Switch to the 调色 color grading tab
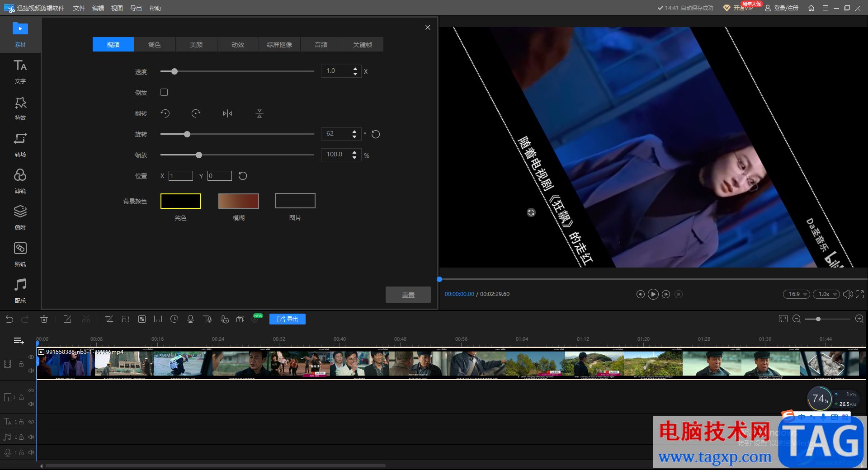The width and height of the screenshot is (868, 470). coord(155,45)
